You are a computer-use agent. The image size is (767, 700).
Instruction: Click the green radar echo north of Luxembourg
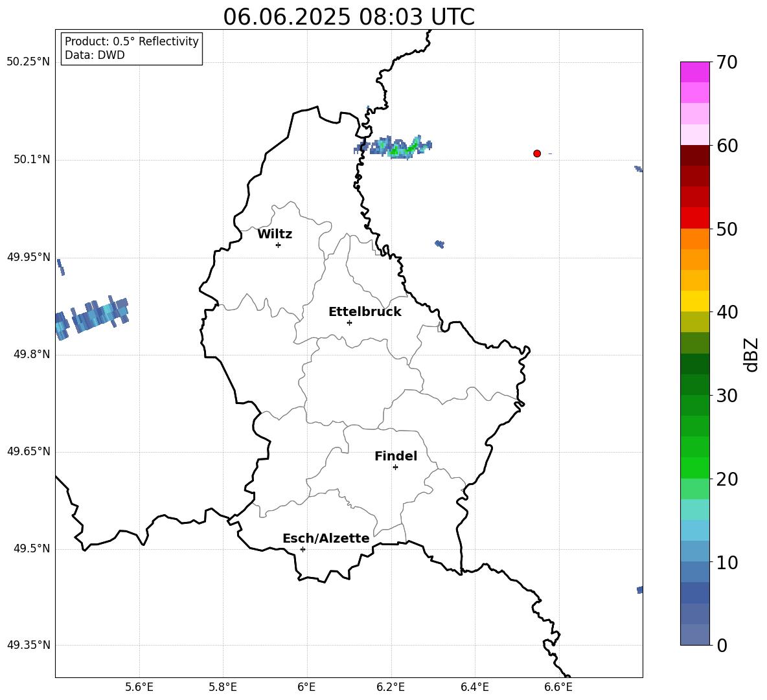click(x=395, y=146)
